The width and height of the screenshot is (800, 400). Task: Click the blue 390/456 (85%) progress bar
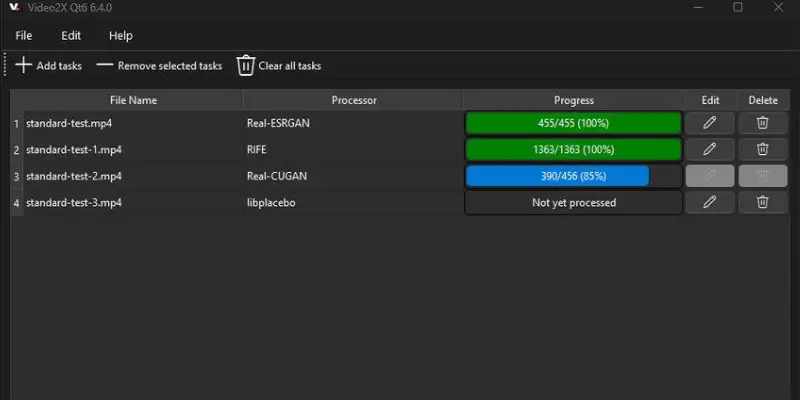click(573, 176)
